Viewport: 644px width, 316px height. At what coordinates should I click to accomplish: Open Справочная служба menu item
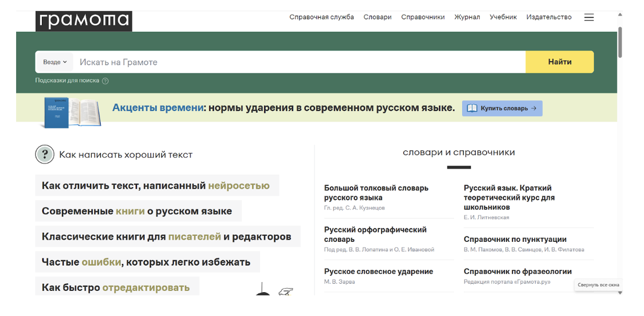pyautogui.click(x=321, y=17)
